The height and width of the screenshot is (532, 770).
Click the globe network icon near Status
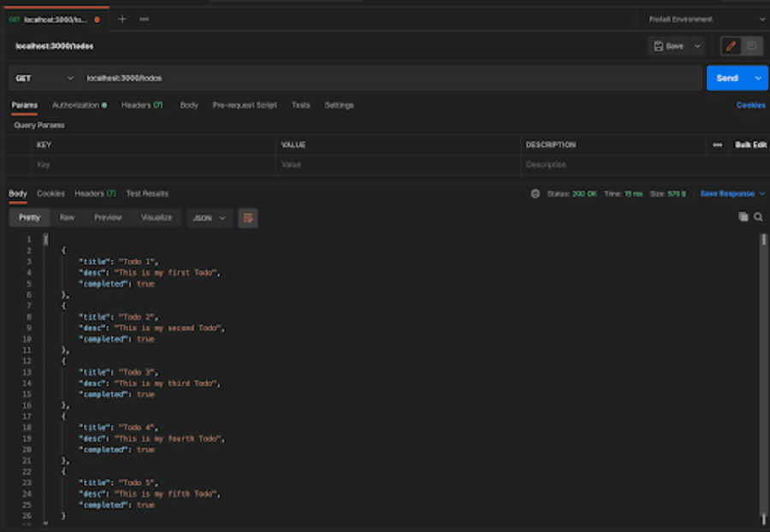tap(536, 194)
